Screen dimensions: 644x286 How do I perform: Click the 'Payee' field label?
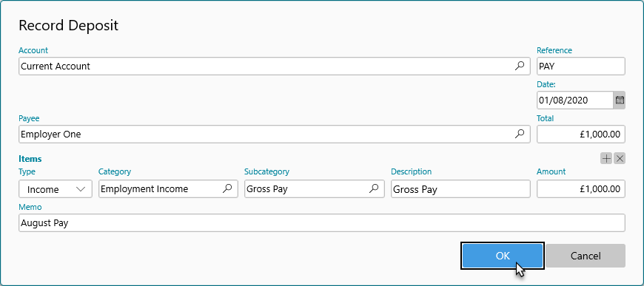tap(29, 118)
